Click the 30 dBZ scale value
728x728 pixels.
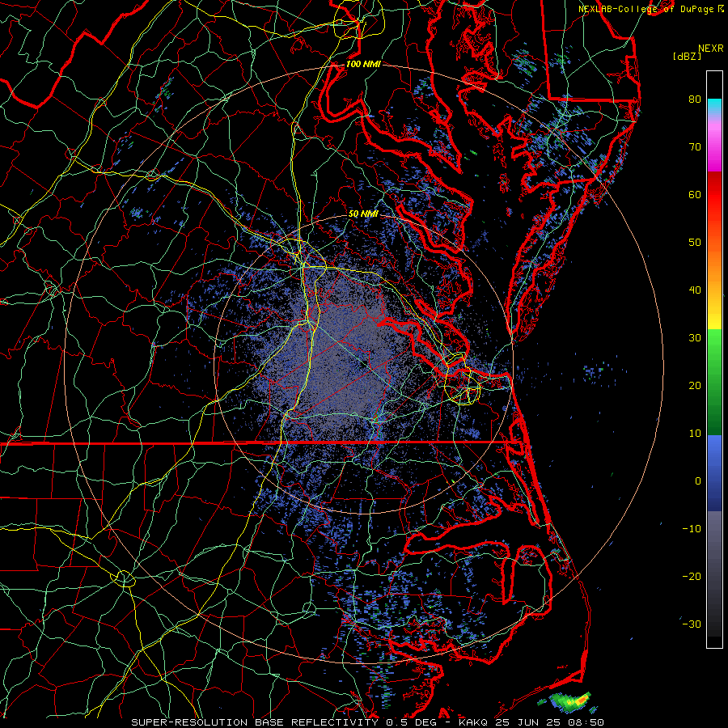(695, 338)
